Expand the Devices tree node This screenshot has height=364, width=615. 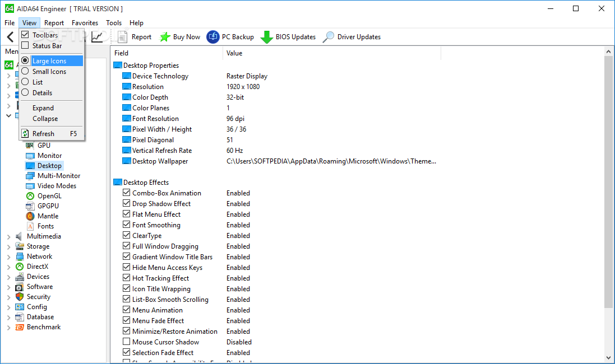[x=8, y=277]
